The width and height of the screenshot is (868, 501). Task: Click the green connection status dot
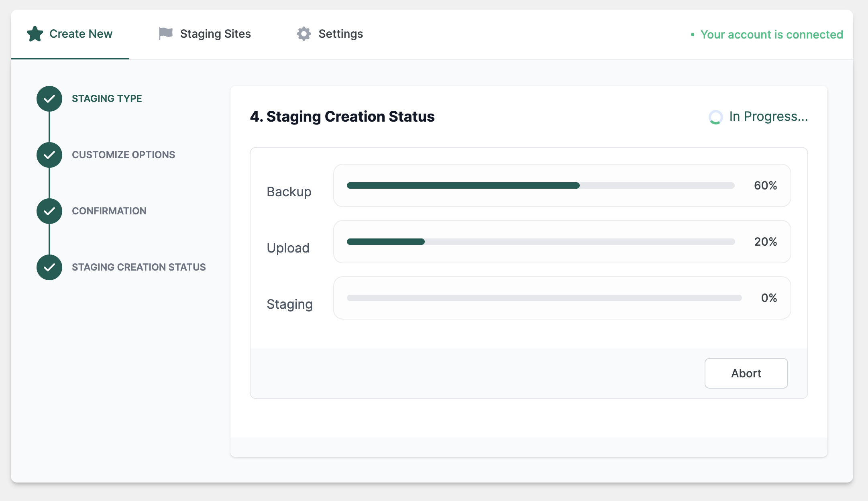click(692, 35)
